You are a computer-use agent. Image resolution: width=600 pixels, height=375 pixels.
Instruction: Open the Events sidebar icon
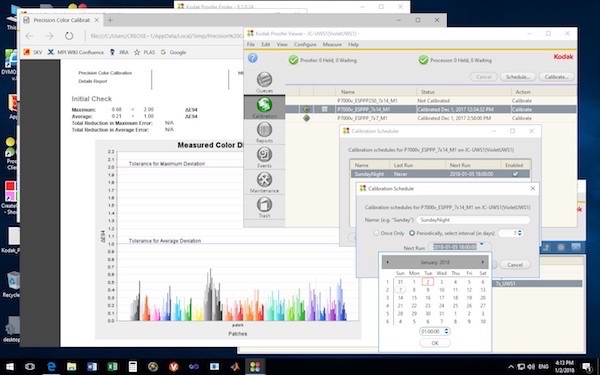pyautogui.click(x=264, y=157)
